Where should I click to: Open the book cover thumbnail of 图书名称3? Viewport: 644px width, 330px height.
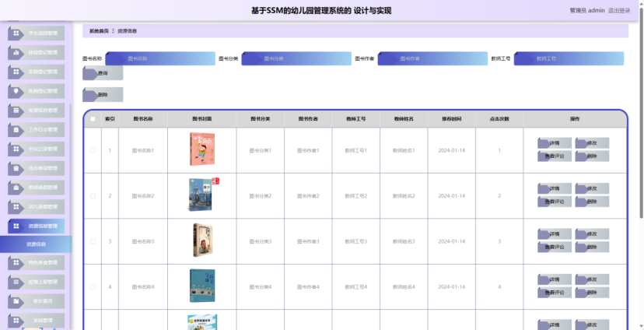[x=202, y=240]
